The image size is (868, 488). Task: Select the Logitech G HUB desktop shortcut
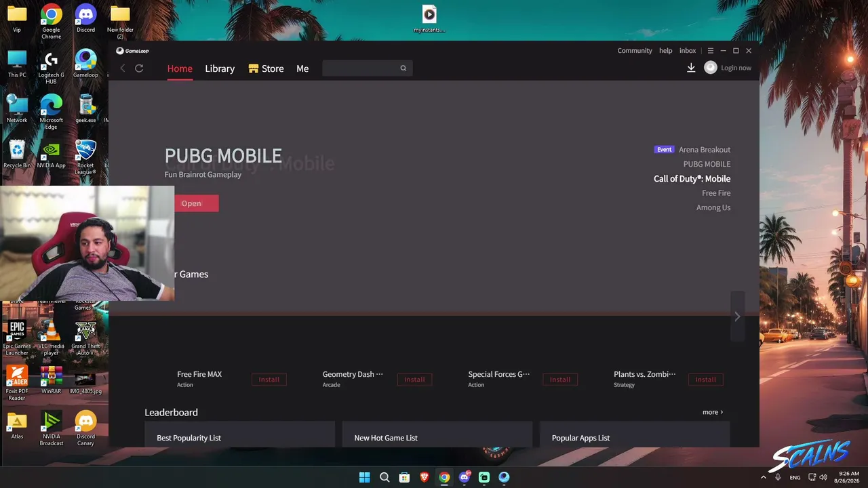tap(51, 68)
